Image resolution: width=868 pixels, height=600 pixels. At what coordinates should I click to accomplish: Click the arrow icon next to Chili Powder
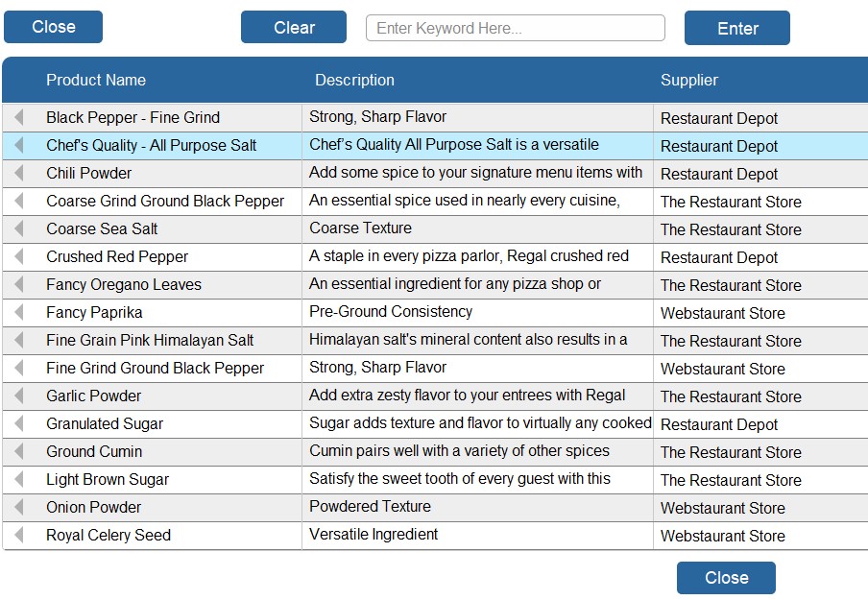[18, 173]
